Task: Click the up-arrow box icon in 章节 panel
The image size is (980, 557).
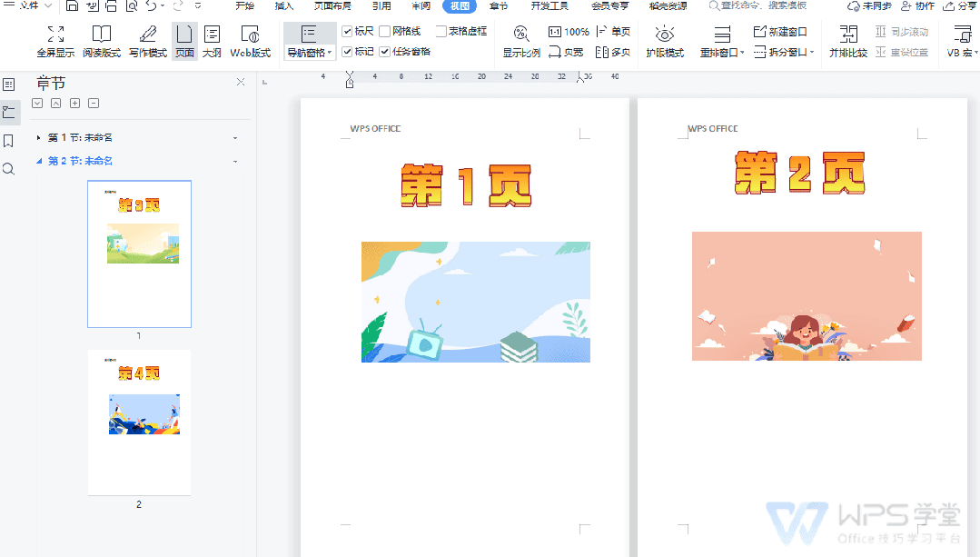Action: (56, 104)
